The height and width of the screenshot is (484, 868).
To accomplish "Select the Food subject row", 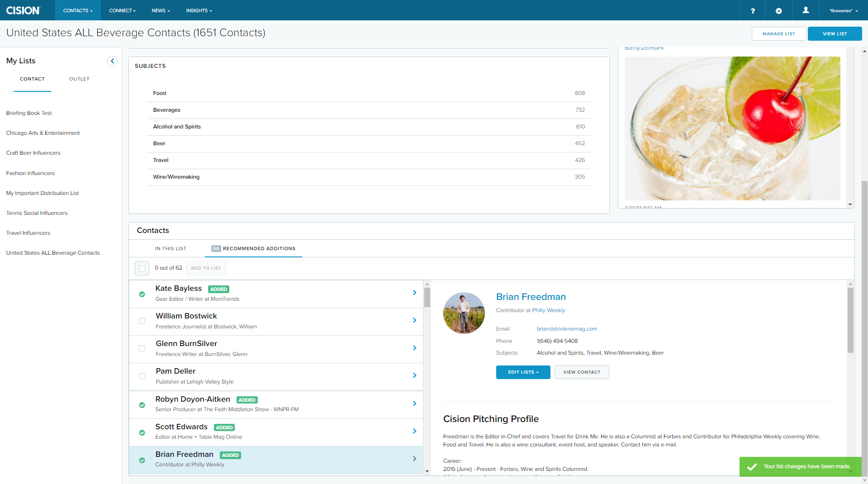I will tap(369, 93).
